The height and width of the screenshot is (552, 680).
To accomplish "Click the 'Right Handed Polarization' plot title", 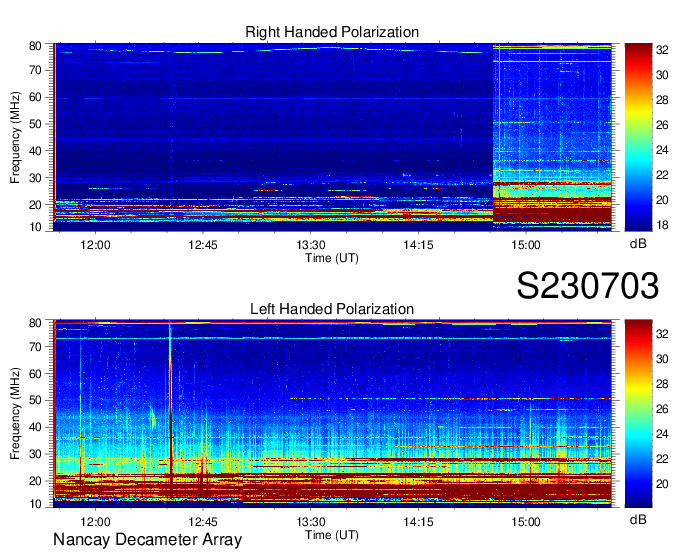I will (332, 32).
